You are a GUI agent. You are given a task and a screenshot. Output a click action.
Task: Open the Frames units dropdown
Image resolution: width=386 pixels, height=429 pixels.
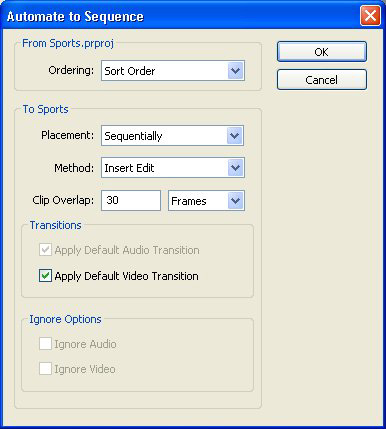click(206, 201)
